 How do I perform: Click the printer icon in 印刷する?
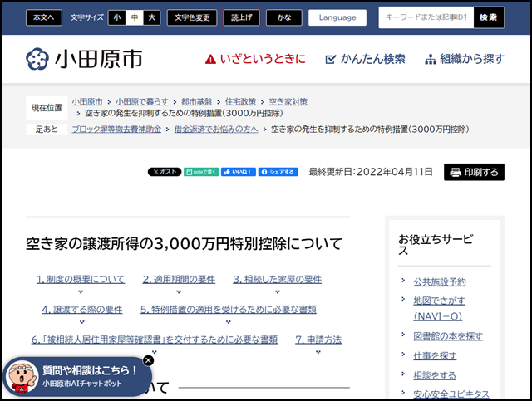click(456, 172)
